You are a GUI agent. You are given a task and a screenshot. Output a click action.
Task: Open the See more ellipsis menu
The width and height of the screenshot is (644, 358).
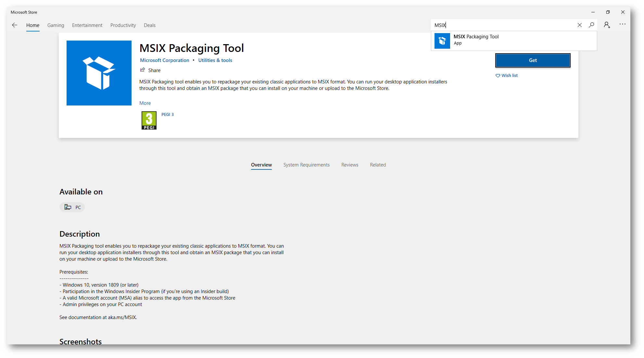pos(622,24)
